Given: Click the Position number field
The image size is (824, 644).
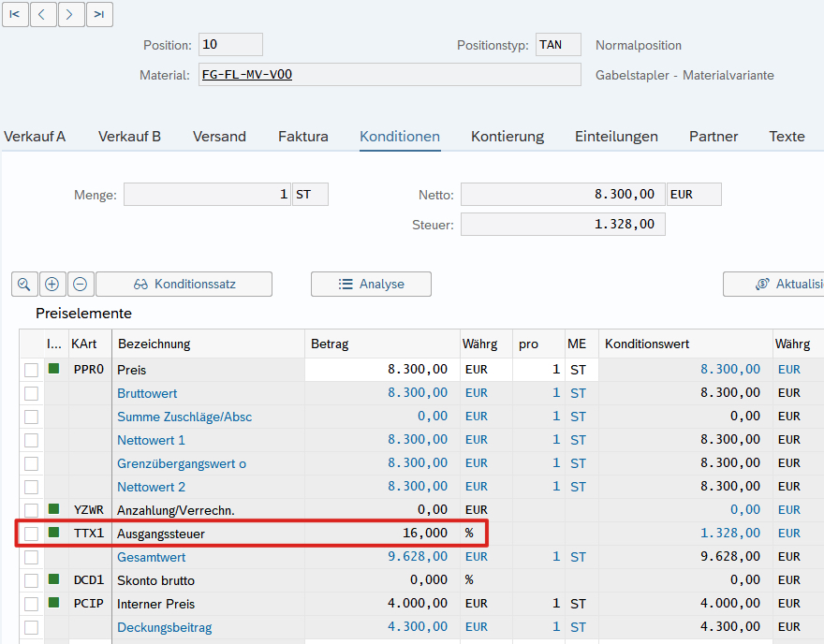Looking at the screenshot, I should pos(230,45).
